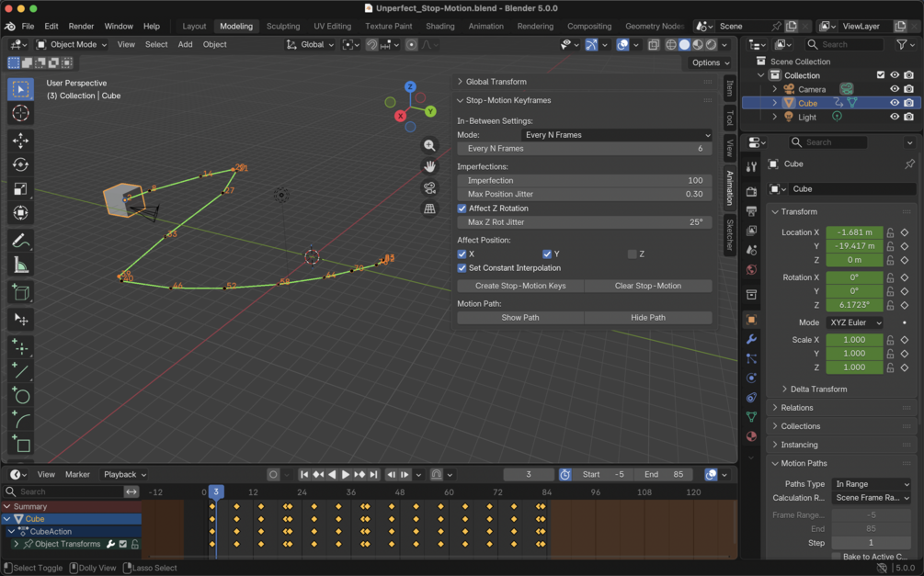The image size is (924, 576).
Task: Open the Render menu
Action: tap(81, 27)
